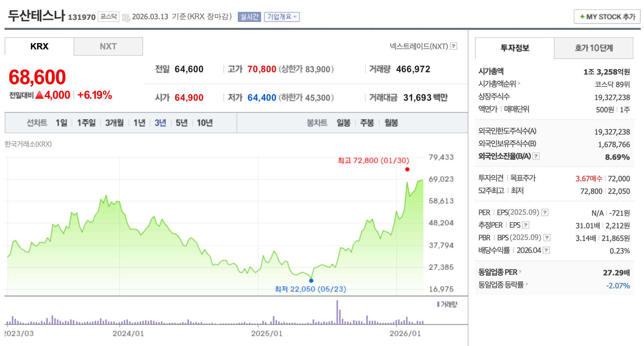Select the 5년 line chart period
Screen dimensions: 644x346
(x=182, y=123)
